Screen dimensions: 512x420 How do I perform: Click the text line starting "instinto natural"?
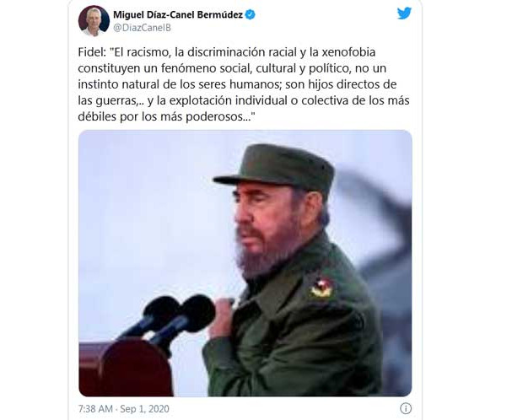[x=237, y=84]
